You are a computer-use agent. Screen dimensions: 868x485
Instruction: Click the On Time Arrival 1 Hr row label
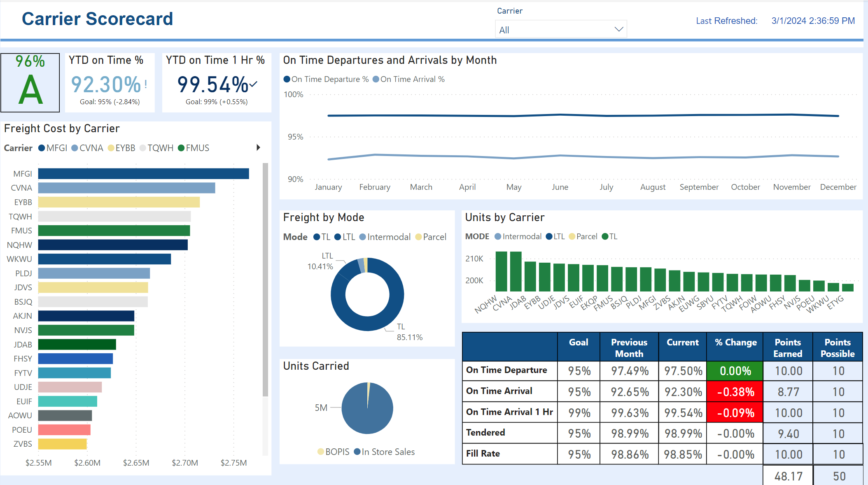pos(509,412)
